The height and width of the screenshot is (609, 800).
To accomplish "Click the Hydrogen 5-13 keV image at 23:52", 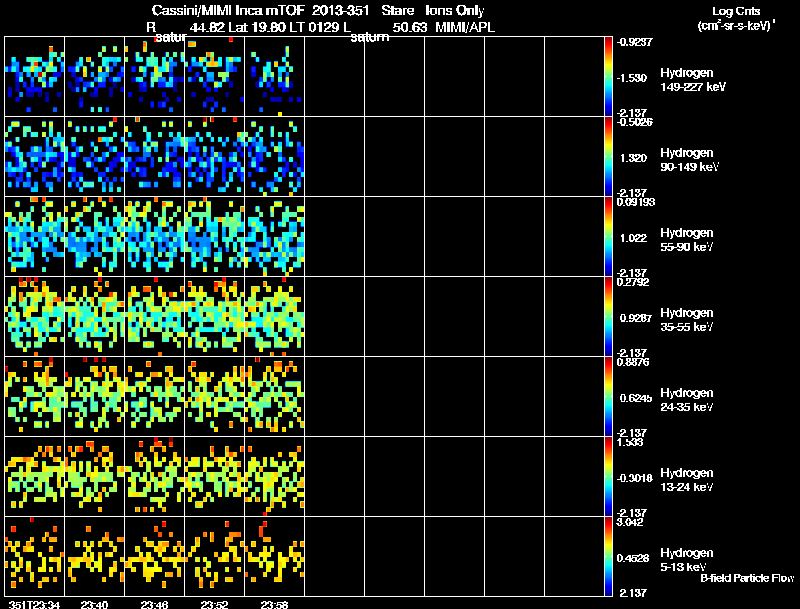I will (x=215, y=556).
